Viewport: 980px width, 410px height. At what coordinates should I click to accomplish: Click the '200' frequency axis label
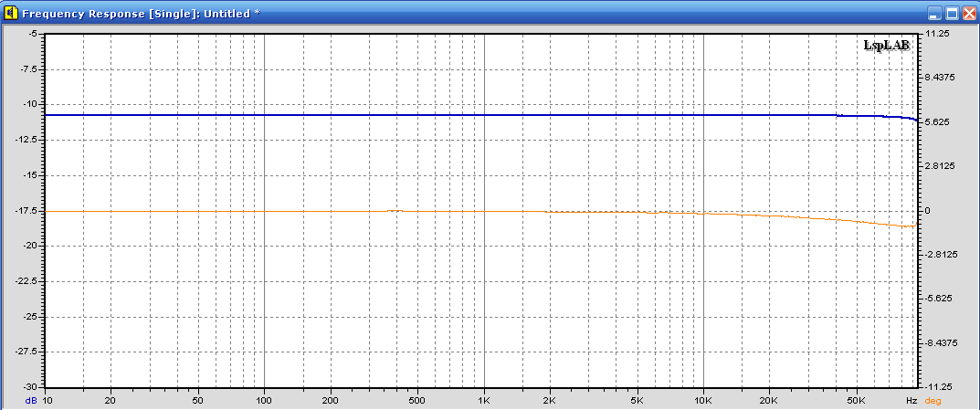coord(331,401)
